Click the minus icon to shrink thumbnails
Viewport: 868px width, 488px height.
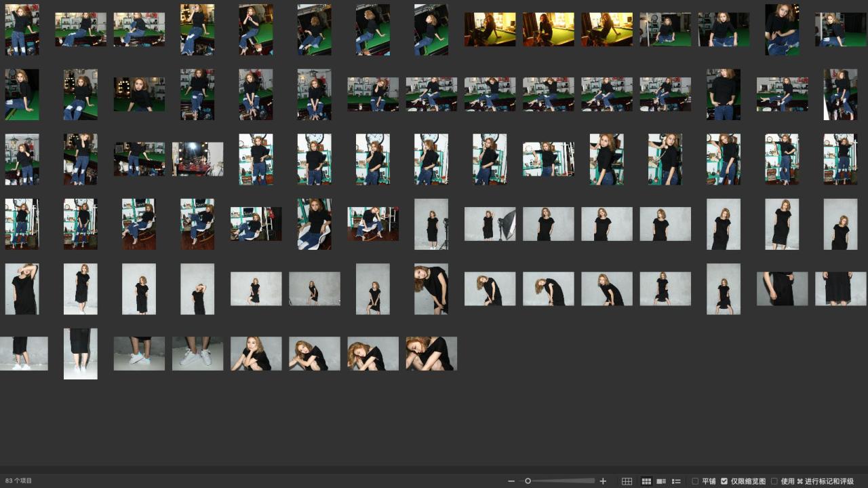point(511,481)
